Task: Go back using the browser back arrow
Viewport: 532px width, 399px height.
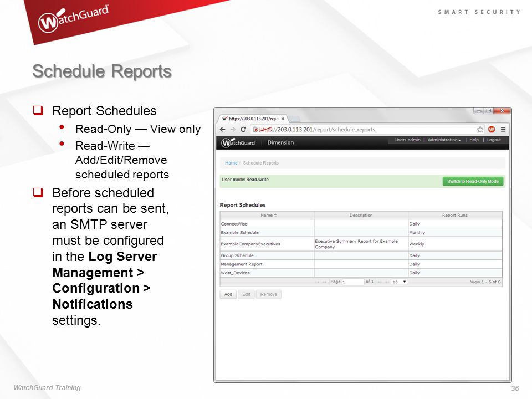Action: pyautogui.click(x=223, y=129)
